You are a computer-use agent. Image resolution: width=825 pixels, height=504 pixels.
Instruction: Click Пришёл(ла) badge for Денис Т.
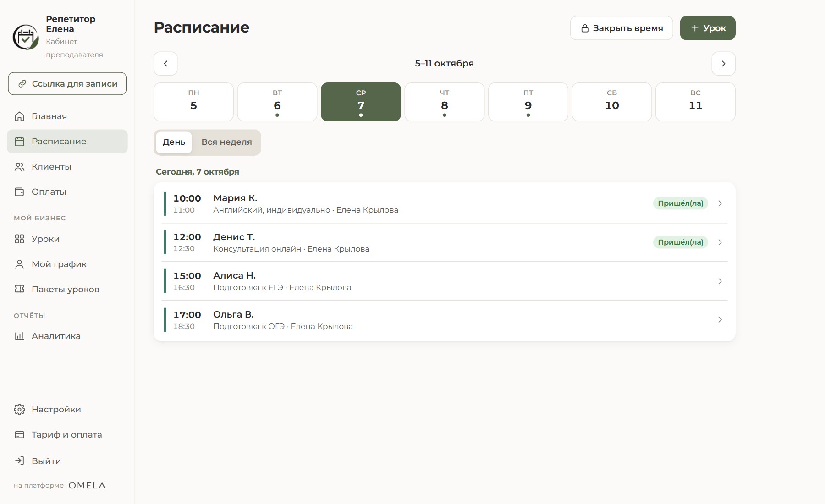pos(681,242)
